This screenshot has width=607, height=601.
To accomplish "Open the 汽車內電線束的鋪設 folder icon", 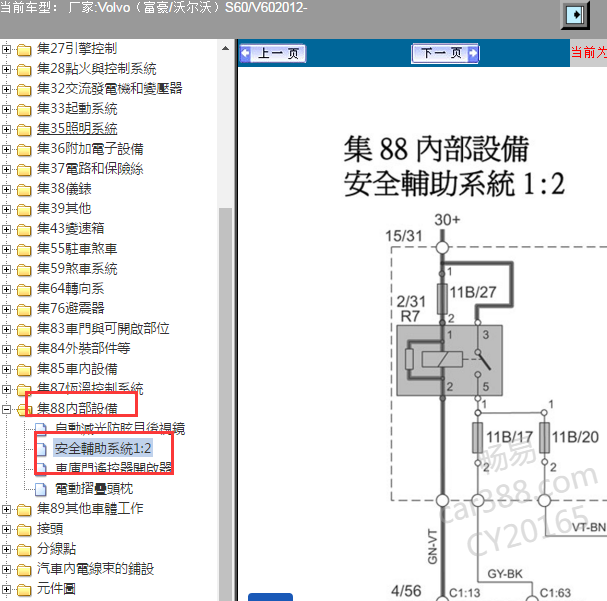I will (24, 570).
